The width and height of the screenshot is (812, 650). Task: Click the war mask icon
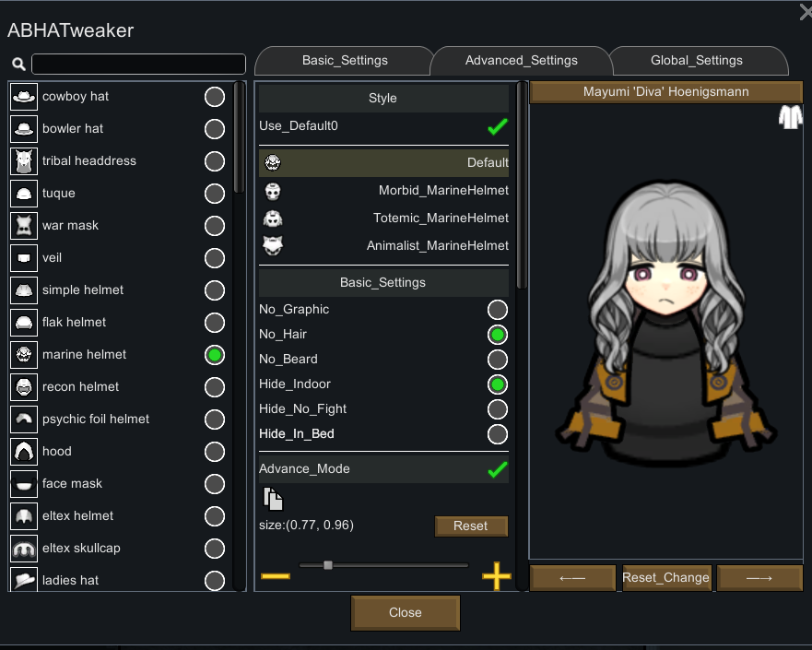(x=24, y=226)
